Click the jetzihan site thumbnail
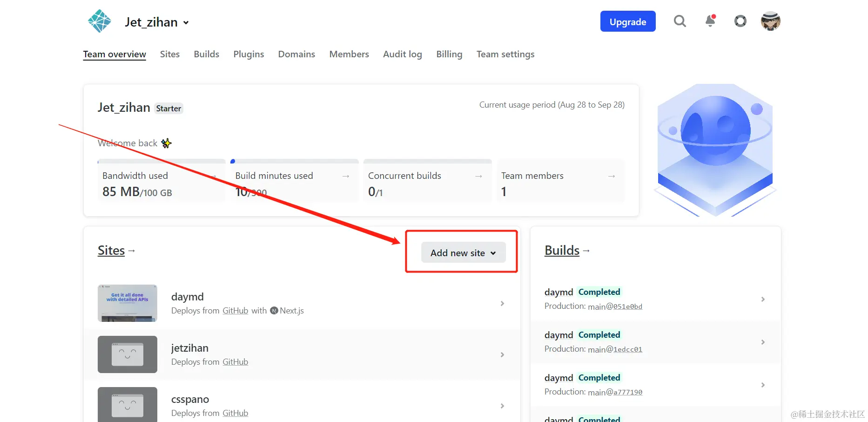 [128, 354]
